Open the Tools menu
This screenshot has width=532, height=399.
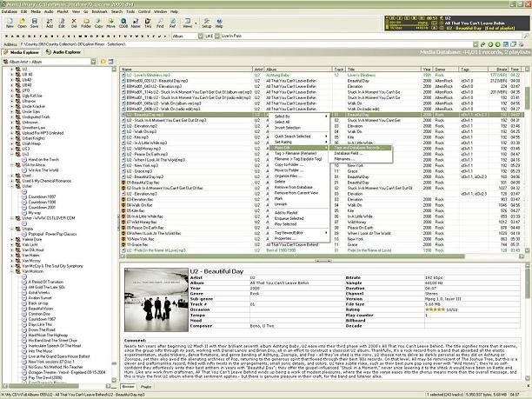[130, 11]
